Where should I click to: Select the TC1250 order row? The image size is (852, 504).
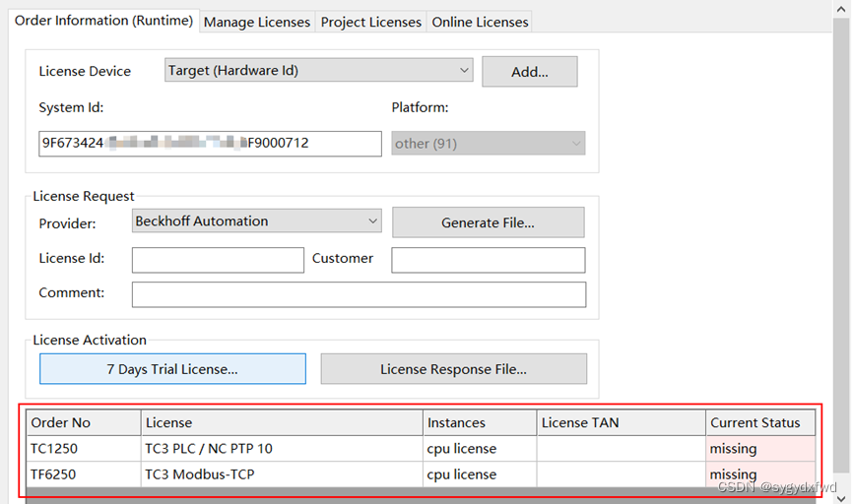[422, 449]
